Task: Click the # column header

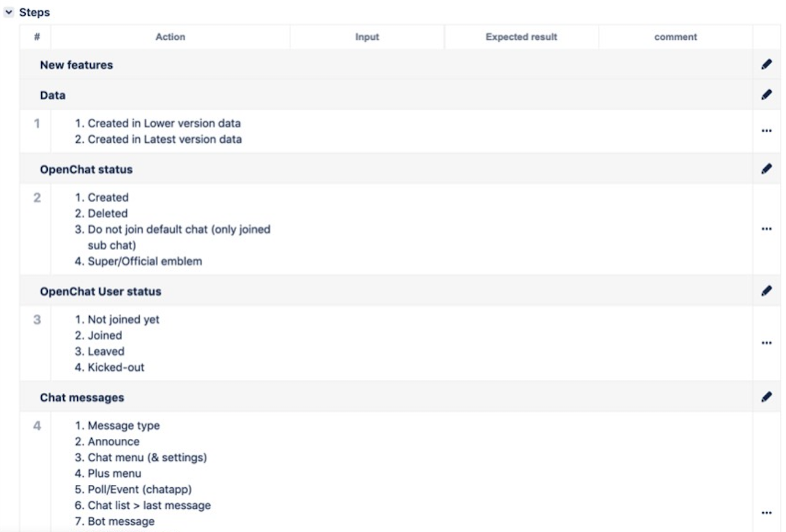Action: (37, 37)
